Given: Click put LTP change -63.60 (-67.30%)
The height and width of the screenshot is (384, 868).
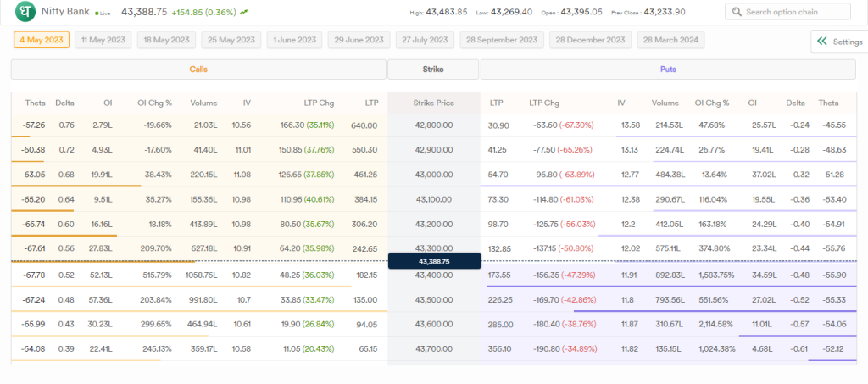Looking at the screenshot, I should (563, 125).
